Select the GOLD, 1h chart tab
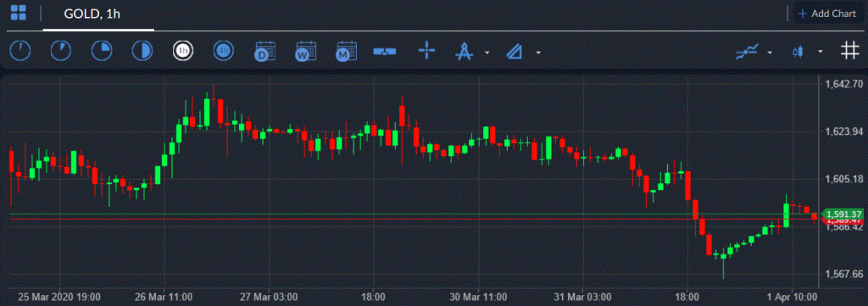868x306 pixels. click(92, 14)
